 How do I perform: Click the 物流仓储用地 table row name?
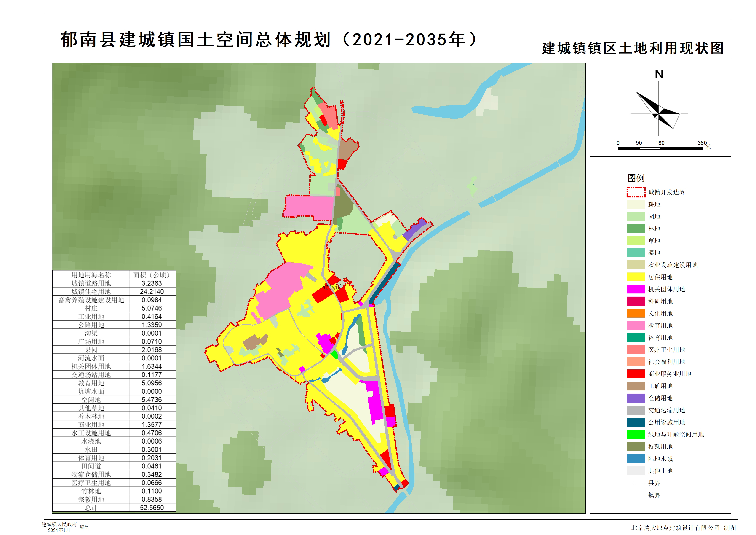click(91, 474)
